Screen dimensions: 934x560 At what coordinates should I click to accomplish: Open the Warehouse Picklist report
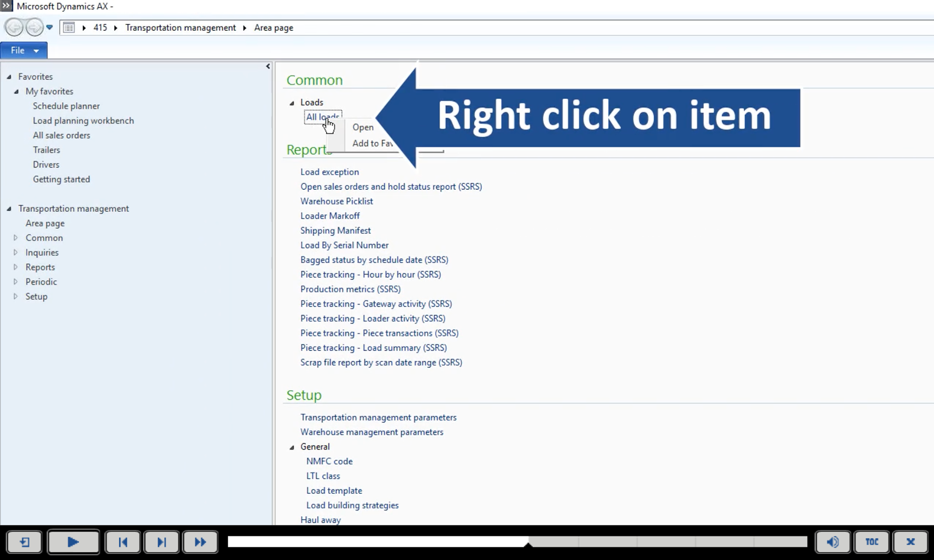(x=337, y=201)
